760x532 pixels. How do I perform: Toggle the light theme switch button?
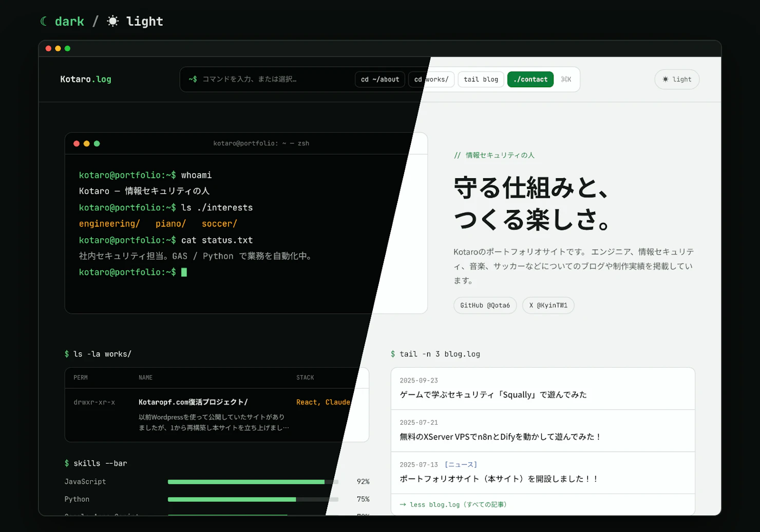point(677,80)
